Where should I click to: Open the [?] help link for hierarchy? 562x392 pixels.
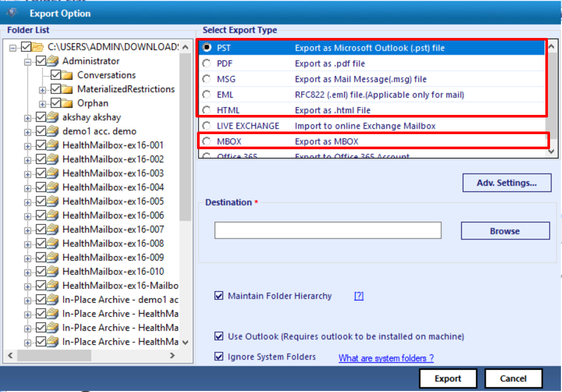coord(359,296)
